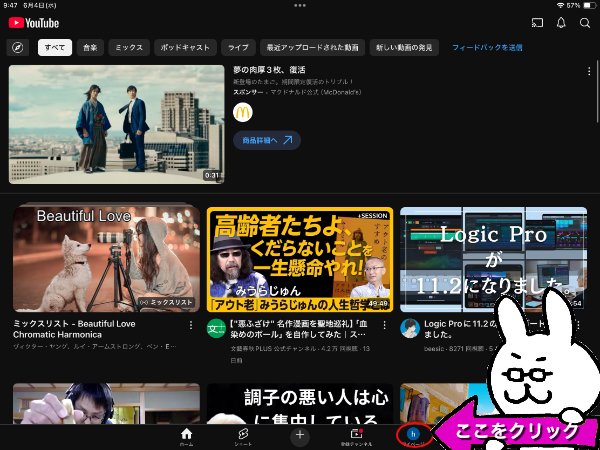
Task: Open Subscriptions tab icon
Action: pyautogui.click(x=356, y=437)
